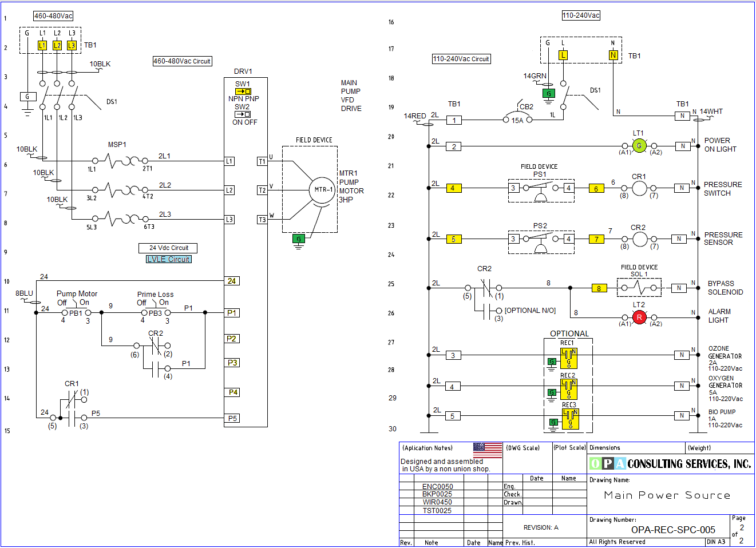Click the 460-480Vac Circuit label
This screenshot has width=756, height=548.
tap(182, 61)
